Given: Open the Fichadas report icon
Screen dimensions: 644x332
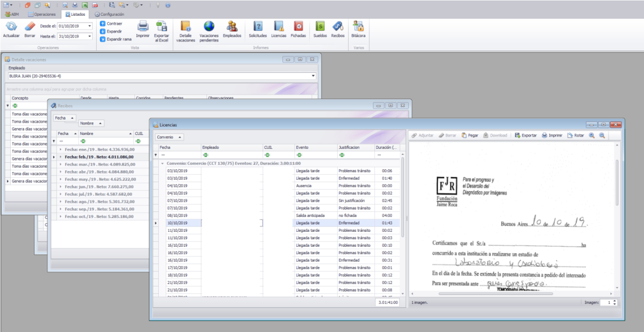Looking at the screenshot, I should [x=298, y=27].
